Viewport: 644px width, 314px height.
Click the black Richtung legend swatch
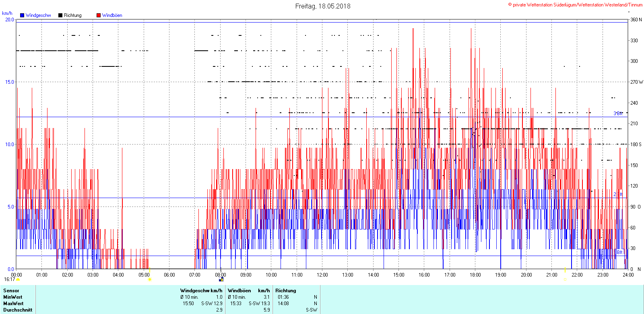tap(60, 15)
